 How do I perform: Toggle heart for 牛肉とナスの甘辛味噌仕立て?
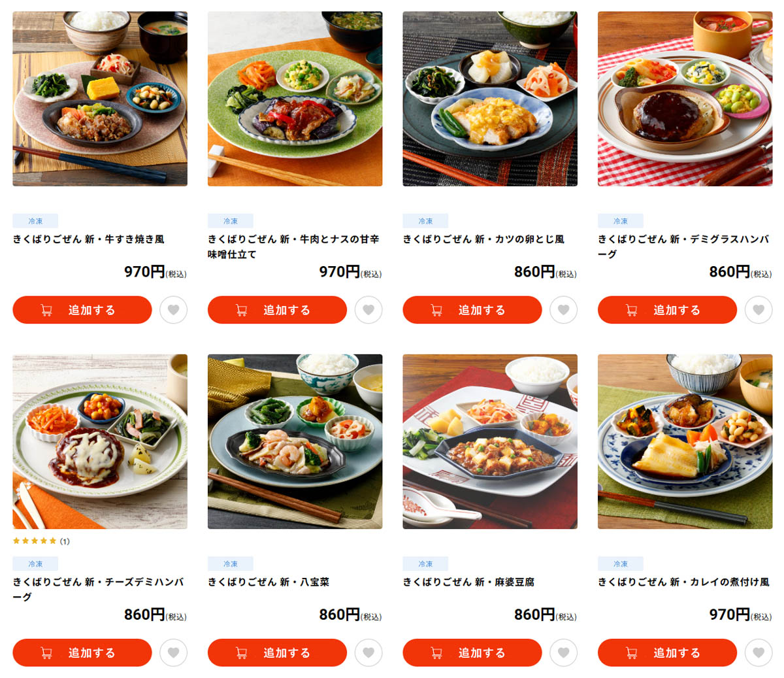368,310
